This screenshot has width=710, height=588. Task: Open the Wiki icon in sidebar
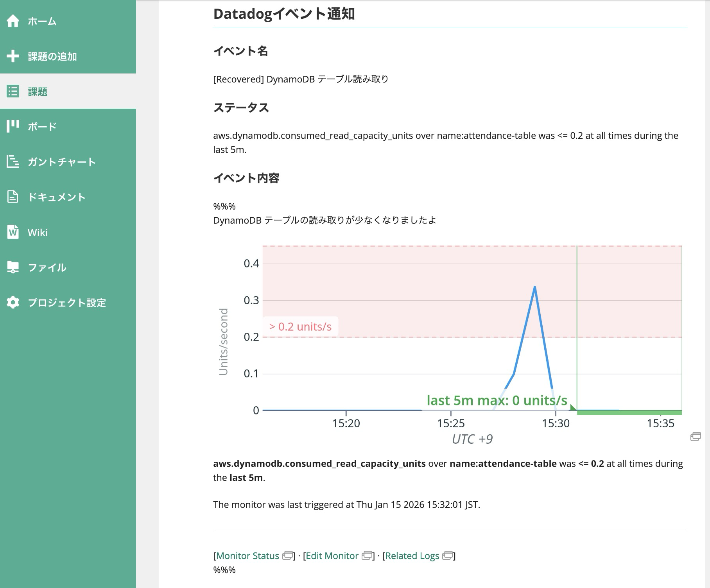(13, 232)
